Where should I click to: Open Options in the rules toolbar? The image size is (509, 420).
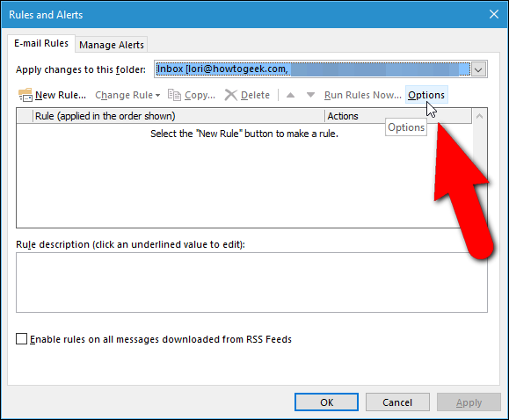(426, 95)
